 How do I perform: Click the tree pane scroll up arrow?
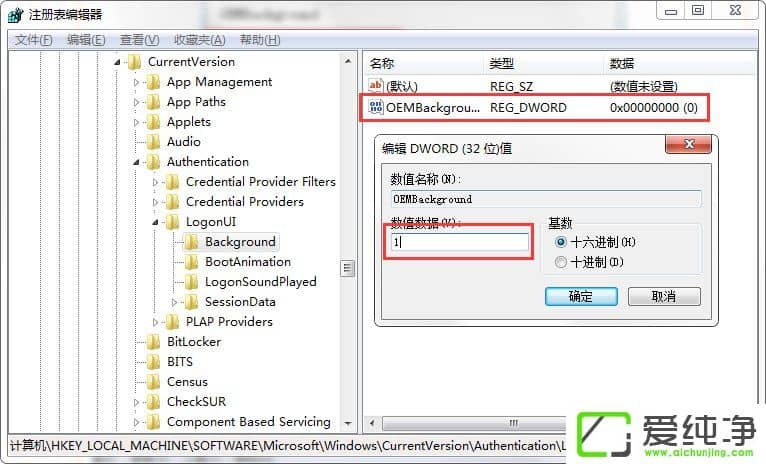(x=348, y=62)
